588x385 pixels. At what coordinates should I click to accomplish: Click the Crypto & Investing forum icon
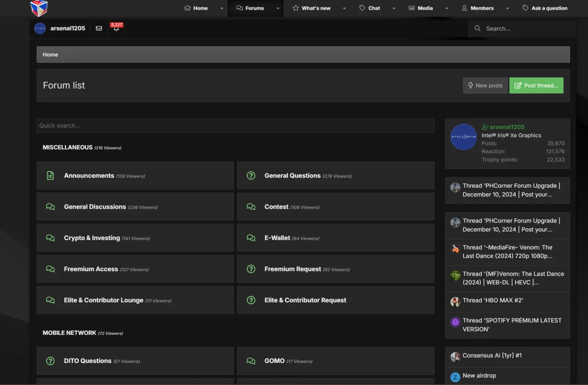pos(51,238)
